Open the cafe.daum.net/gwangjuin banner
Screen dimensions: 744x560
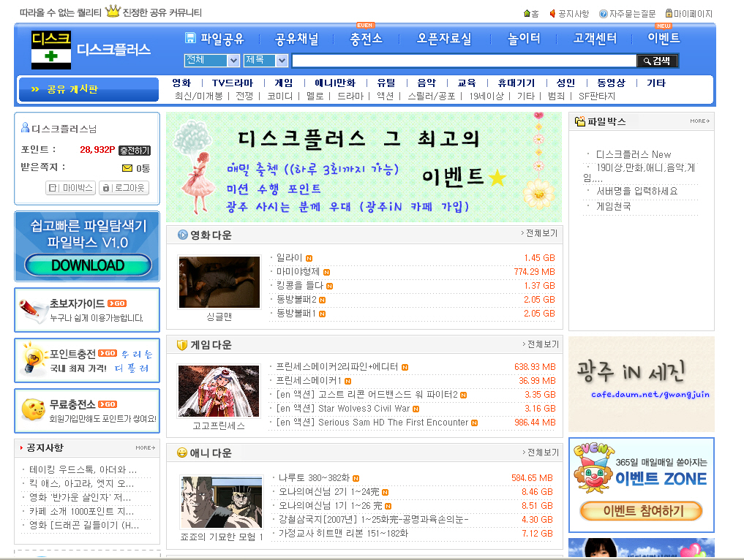click(x=642, y=384)
